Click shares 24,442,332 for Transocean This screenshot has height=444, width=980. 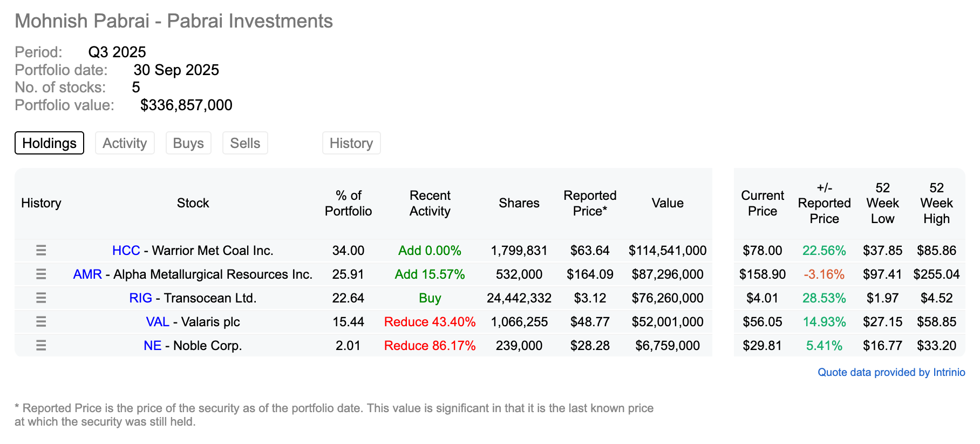point(519,298)
